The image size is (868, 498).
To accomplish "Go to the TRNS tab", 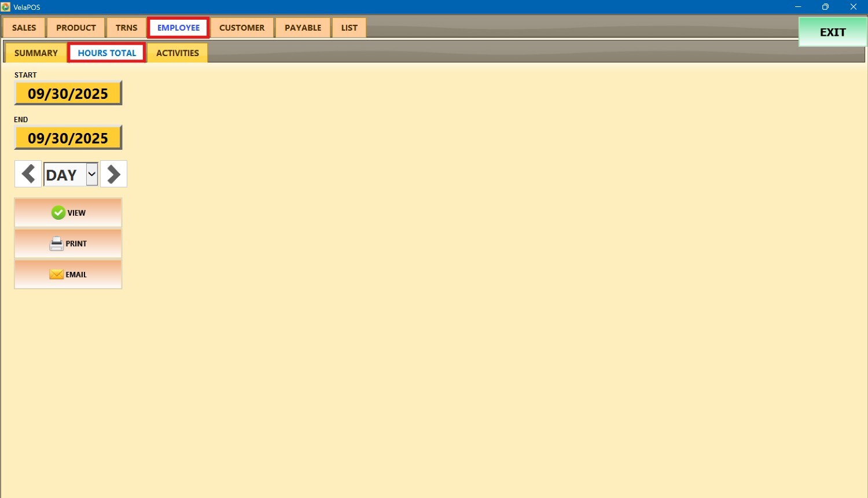I will (126, 28).
